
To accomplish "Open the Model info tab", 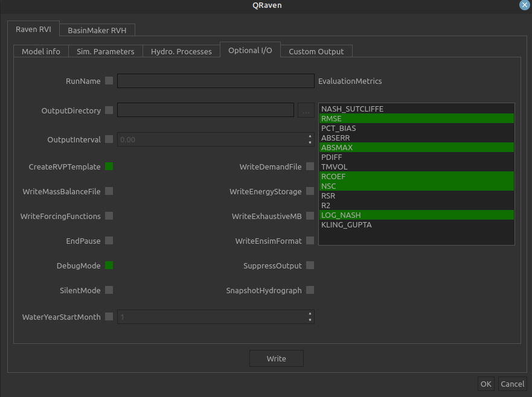I will pyautogui.click(x=41, y=51).
